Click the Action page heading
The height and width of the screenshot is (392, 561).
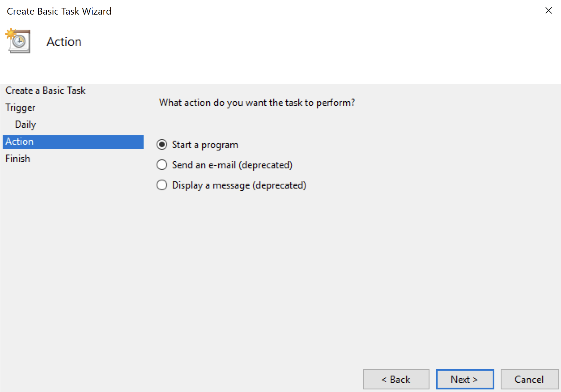(64, 42)
